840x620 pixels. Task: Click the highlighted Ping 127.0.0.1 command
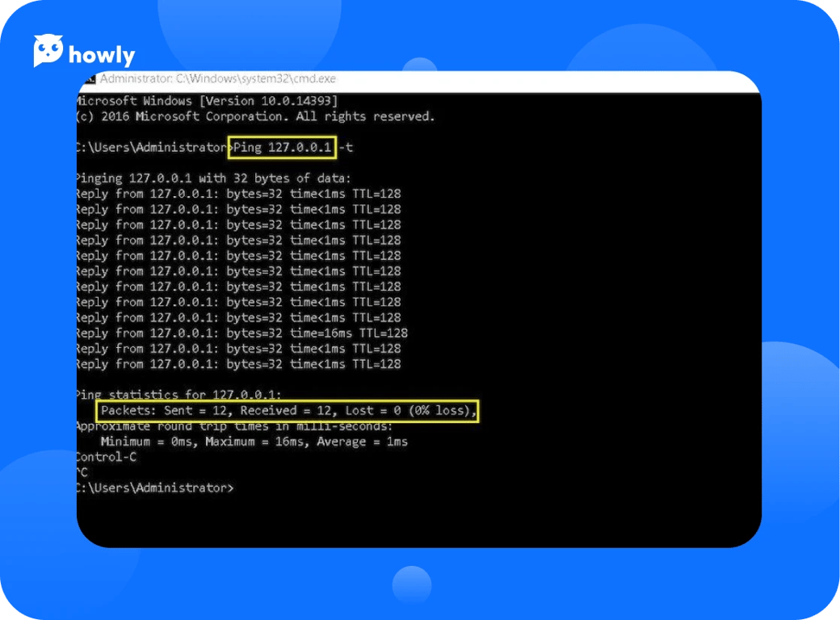coord(283,148)
